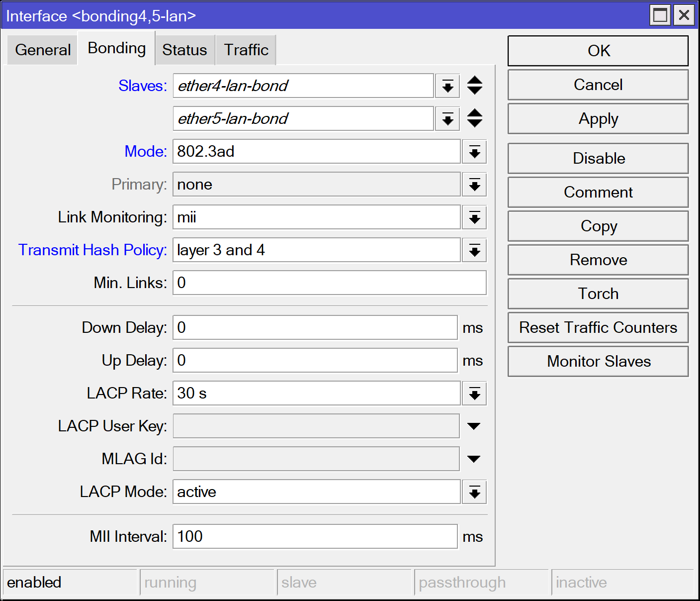
Task: Click add/remove arrows beside ether4-lan-bond slave
Action: click(475, 86)
